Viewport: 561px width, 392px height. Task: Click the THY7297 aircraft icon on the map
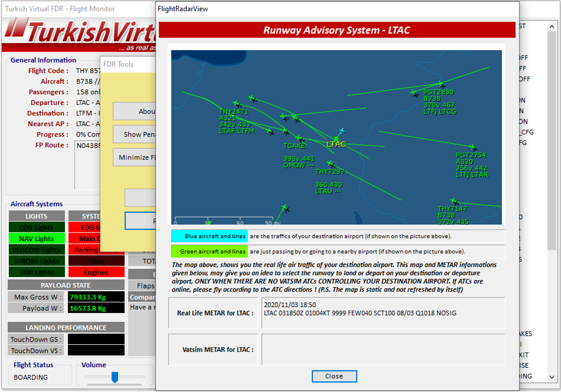click(x=330, y=164)
